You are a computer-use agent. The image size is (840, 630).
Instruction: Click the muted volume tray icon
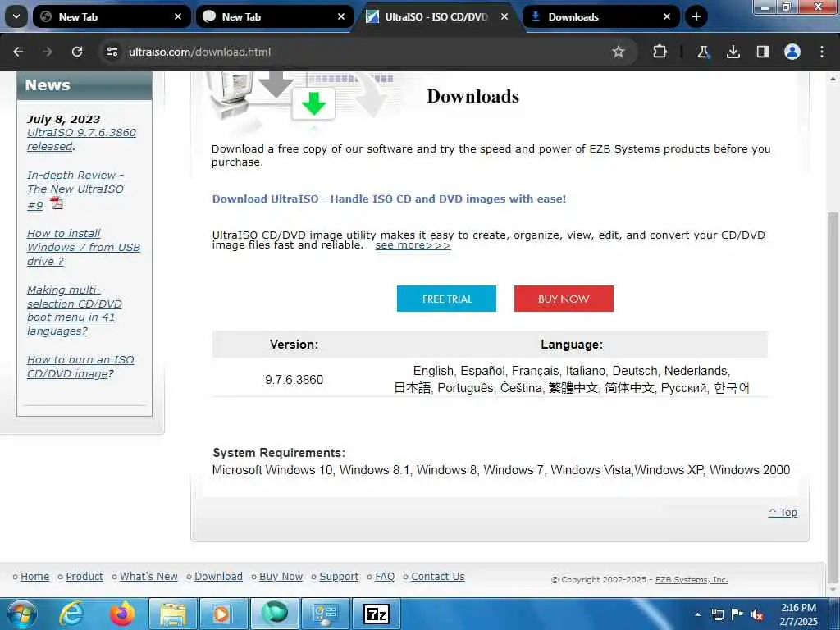point(757,614)
